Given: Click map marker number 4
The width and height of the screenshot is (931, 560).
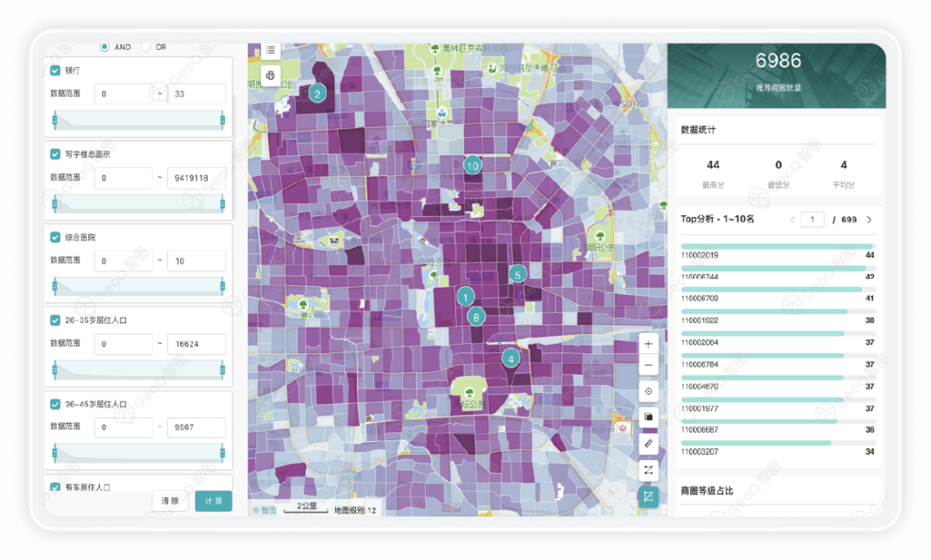Looking at the screenshot, I should coord(510,359).
